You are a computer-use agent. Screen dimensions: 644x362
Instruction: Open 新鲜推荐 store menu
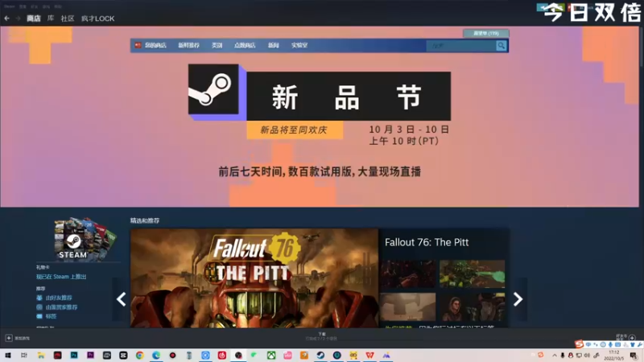click(188, 45)
